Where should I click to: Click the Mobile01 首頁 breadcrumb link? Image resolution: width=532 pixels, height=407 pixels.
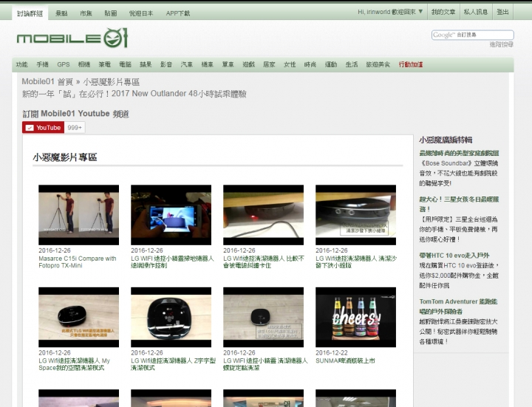pos(47,82)
